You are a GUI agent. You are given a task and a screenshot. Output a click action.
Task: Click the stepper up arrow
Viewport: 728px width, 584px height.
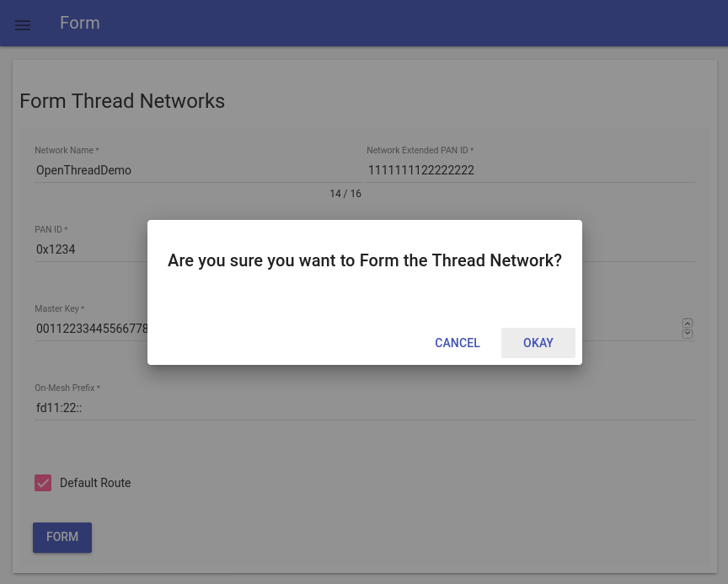point(688,323)
